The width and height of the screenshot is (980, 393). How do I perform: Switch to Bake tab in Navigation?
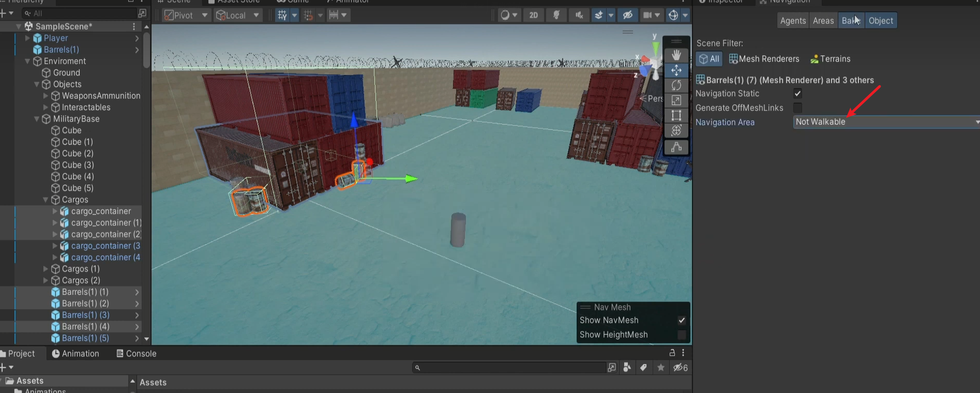tap(851, 21)
